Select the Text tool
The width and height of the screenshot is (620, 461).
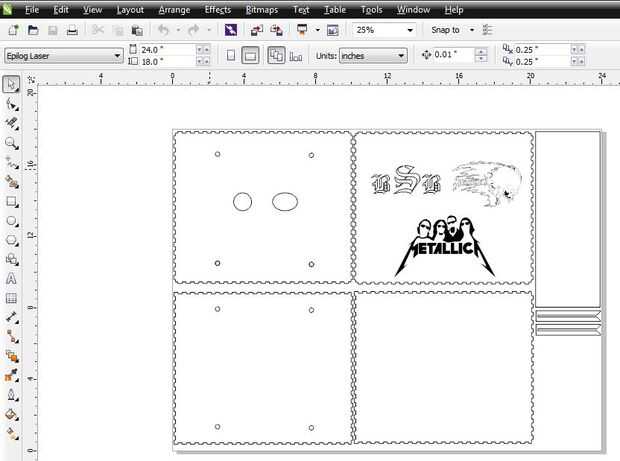tap(11, 279)
